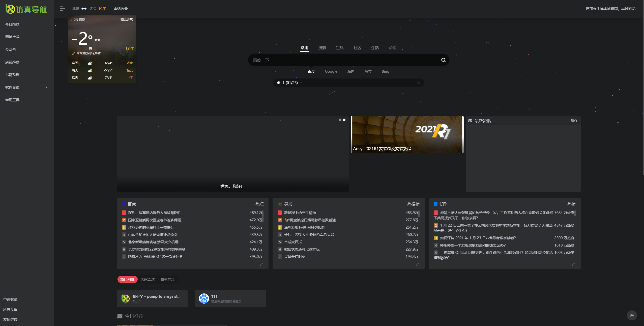Image resolution: width=644 pixels, height=326 pixels.
Task: Click 和风天气 link in weather widget
Action: pos(127,20)
